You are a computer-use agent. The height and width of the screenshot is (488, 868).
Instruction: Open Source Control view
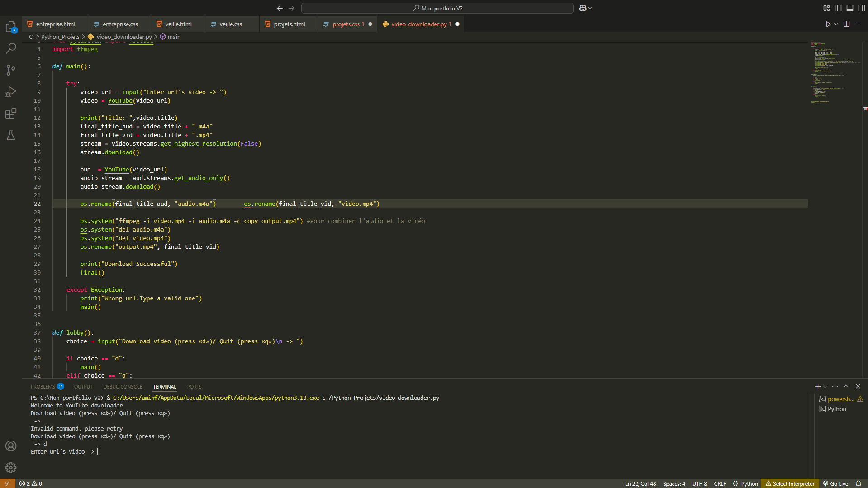[x=11, y=70]
